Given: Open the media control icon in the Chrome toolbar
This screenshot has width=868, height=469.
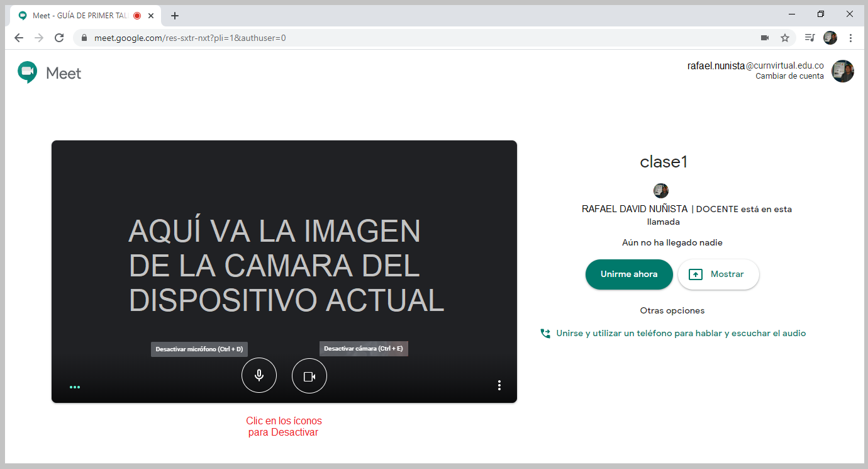Looking at the screenshot, I should tap(810, 38).
